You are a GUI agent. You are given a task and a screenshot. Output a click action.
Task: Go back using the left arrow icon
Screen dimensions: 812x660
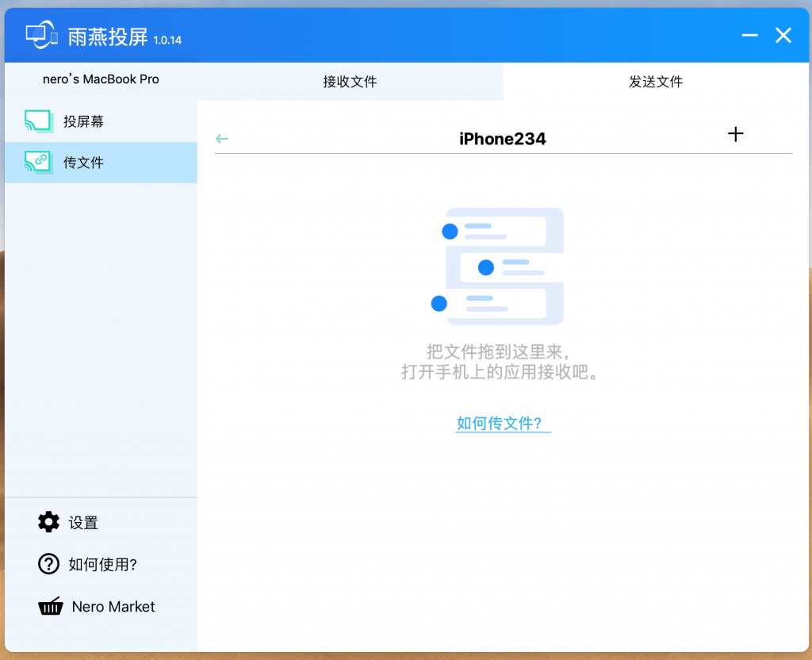tap(222, 139)
